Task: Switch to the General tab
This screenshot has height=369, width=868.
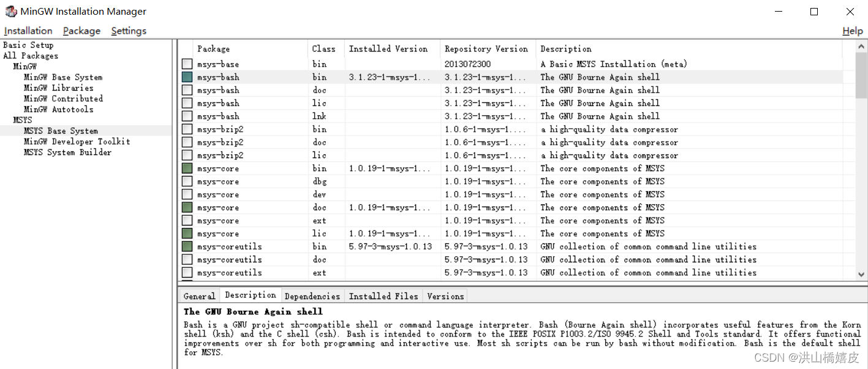Action: pos(199,296)
